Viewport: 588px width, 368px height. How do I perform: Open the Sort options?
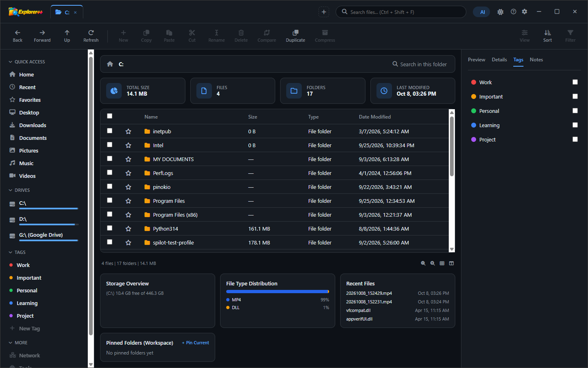pyautogui.click(x=548, y=36)
